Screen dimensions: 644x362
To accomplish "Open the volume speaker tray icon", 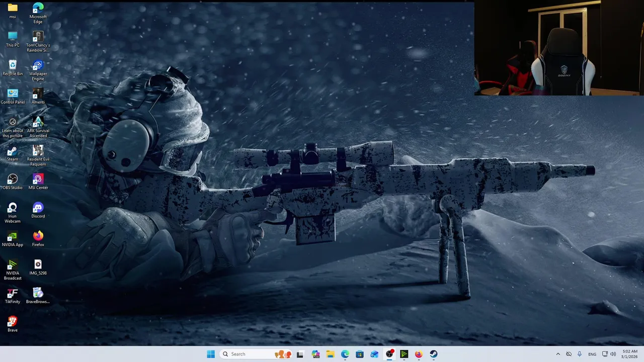I will tap(613, 354).
